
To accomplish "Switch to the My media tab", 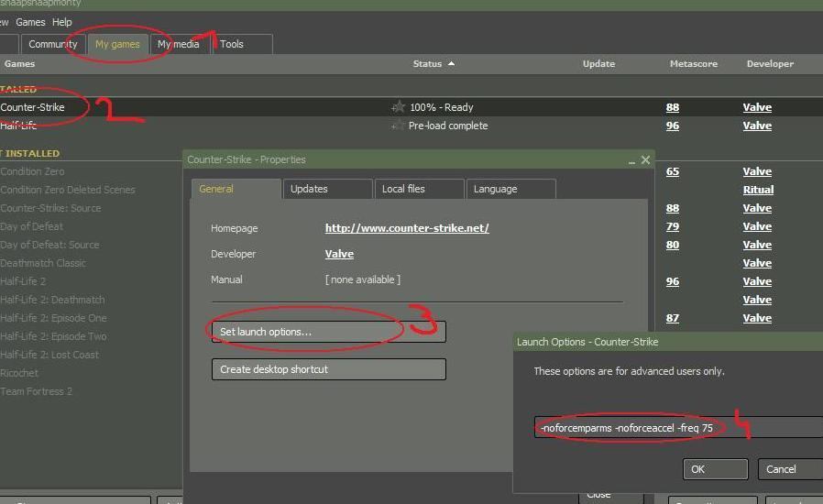I will [179, 44].
